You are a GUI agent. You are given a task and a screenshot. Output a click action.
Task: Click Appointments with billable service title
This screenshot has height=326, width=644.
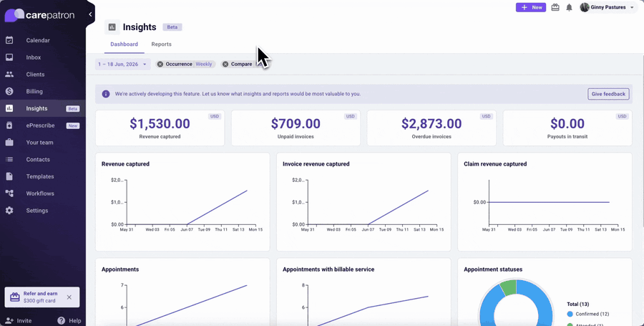coord(328,269)
